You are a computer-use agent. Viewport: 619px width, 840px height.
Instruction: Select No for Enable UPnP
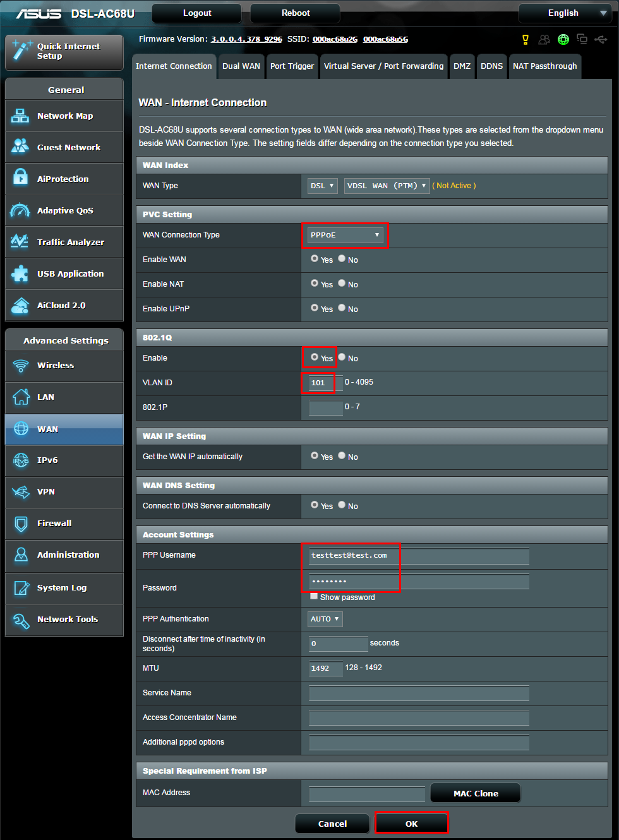(341, 309)
